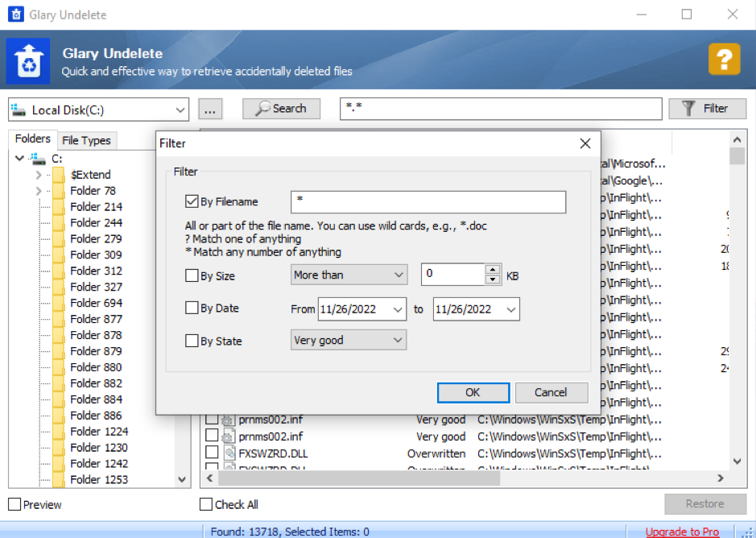Open the From date picker dropdown
756x538 pixels.
(x=398, y=309)
